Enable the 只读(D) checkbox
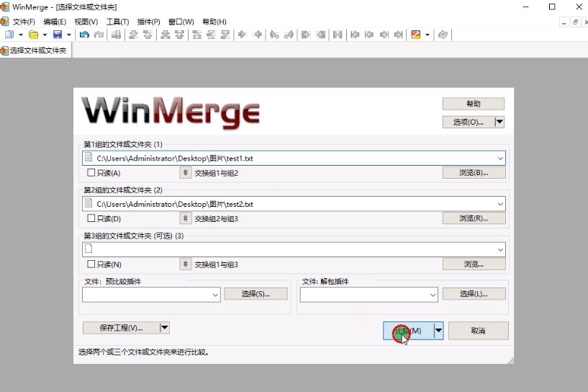Viewport: 588px width, 392px height. tap(91, 218)
